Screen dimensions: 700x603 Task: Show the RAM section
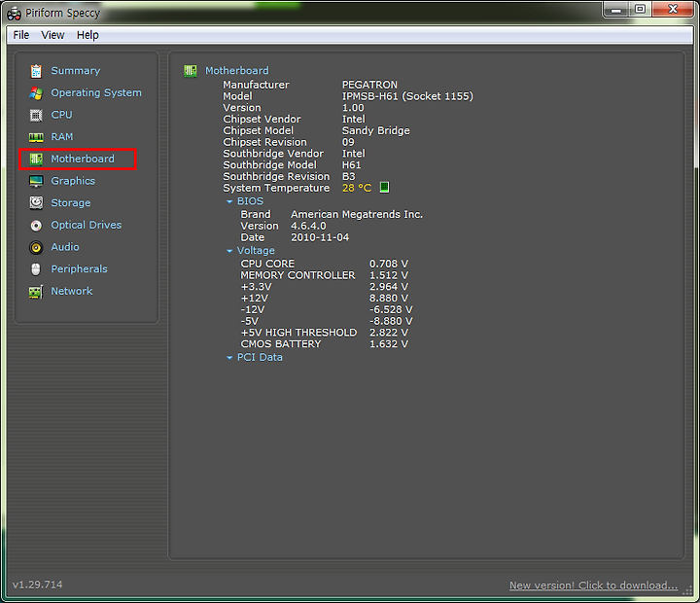(x=62, y=137)
